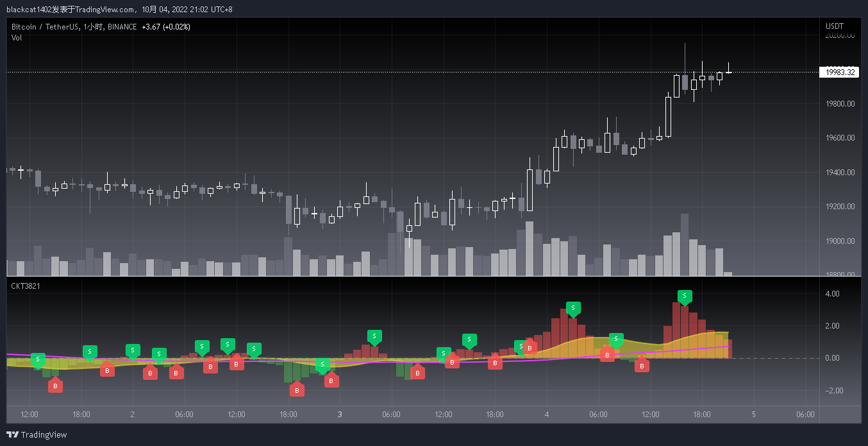This screenshot has width=868, height=446.
Task: Click date label 5 on the time axis
Action: pyautogui.click(x=754, y=415)
